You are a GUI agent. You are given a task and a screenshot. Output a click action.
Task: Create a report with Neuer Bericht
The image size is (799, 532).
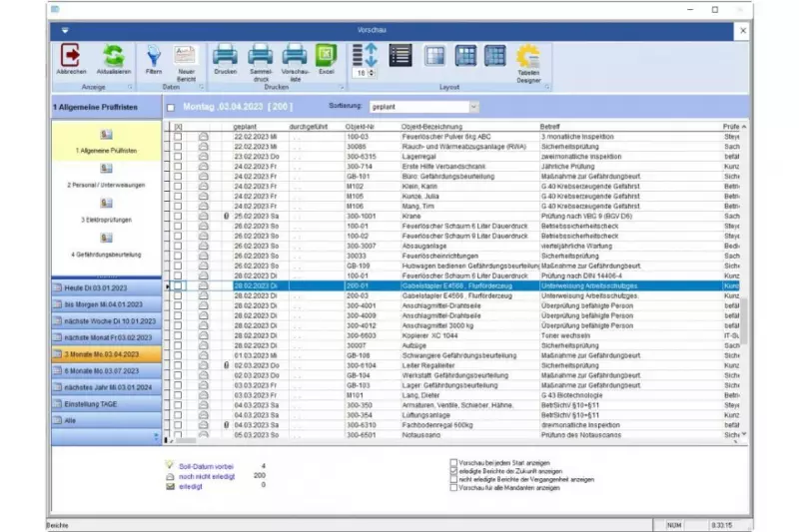(188, 56)
